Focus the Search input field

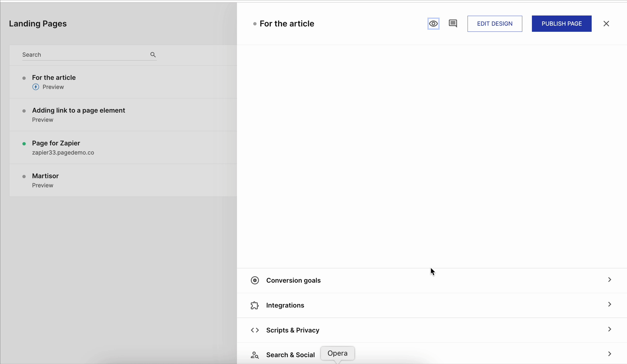89,55
